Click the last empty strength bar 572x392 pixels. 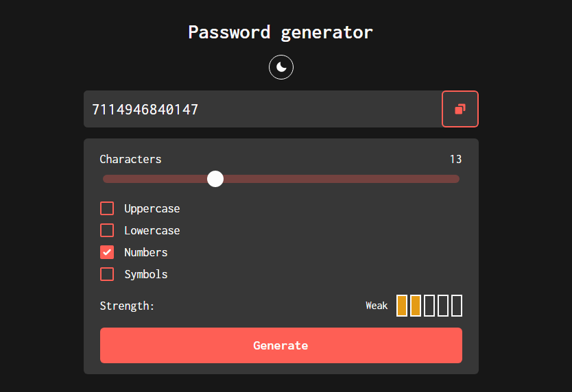tap(457, 306)
